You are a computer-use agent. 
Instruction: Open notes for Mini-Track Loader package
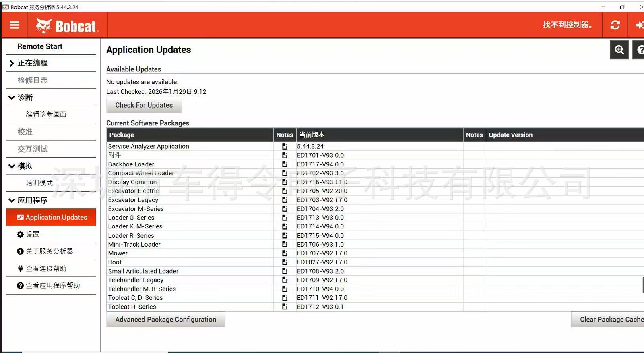click(285, 244)
